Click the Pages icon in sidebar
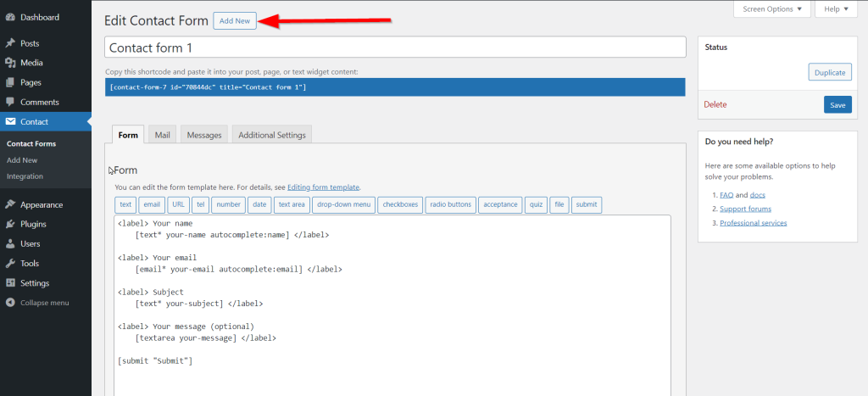This screenshot has height=396, width=868. (10, 82)
